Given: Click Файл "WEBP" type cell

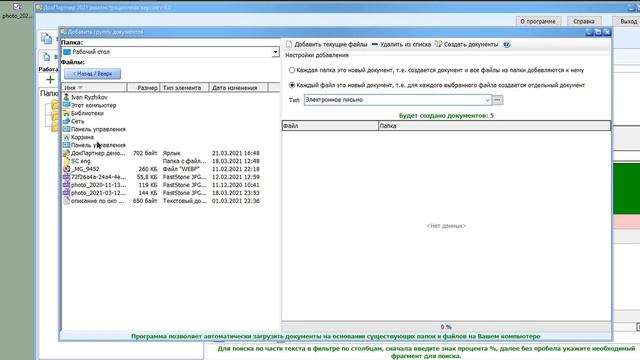Looking at the screenshot, I should pyautogui.click(x=181, y=169).
